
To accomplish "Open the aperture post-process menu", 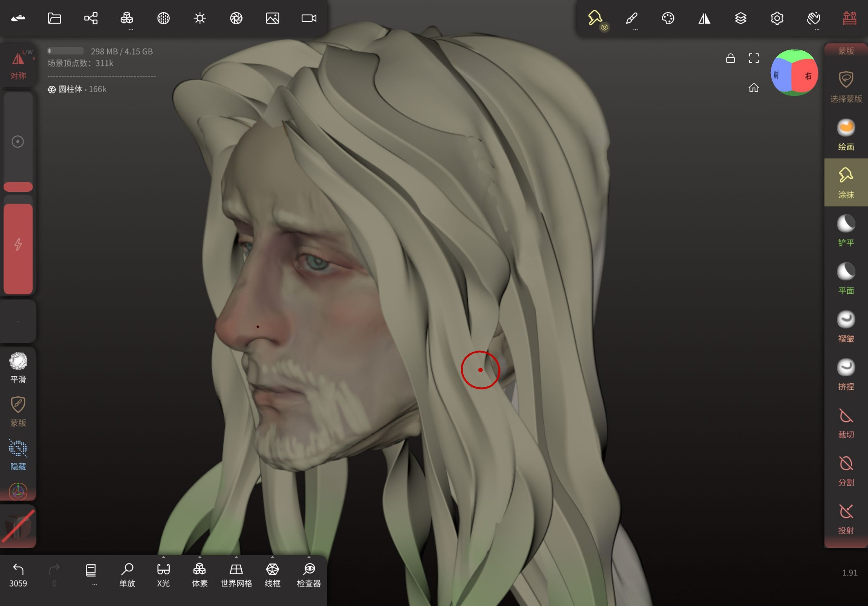I will [x=236, y=18].
